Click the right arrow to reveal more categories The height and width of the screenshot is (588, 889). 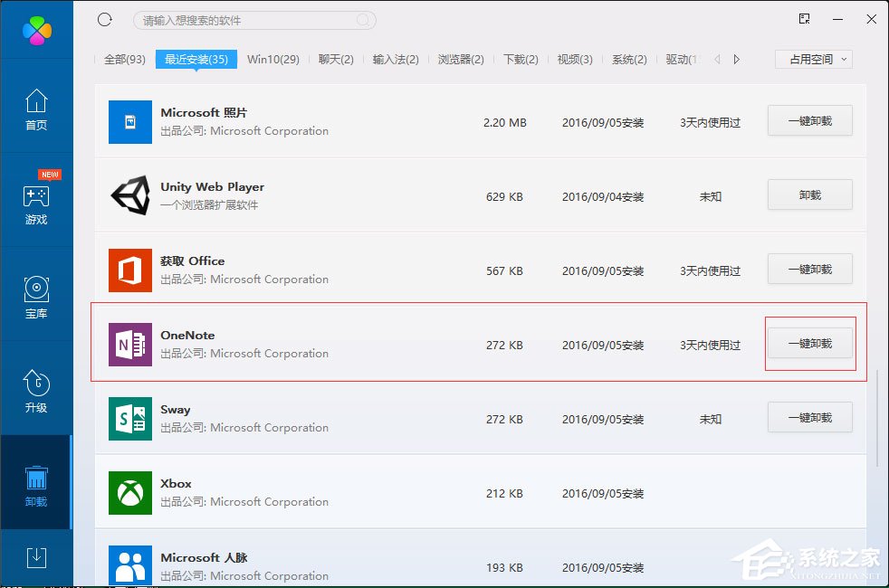tap(735, 58)
